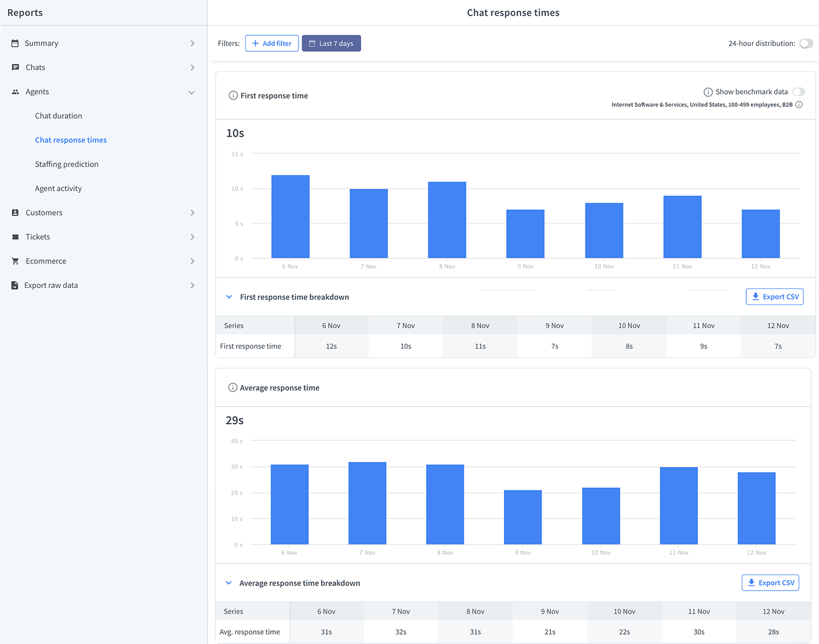Click the 7 Nov bar in Average response chart
Viewport: 819px width, 644px height.
(367, 503)
